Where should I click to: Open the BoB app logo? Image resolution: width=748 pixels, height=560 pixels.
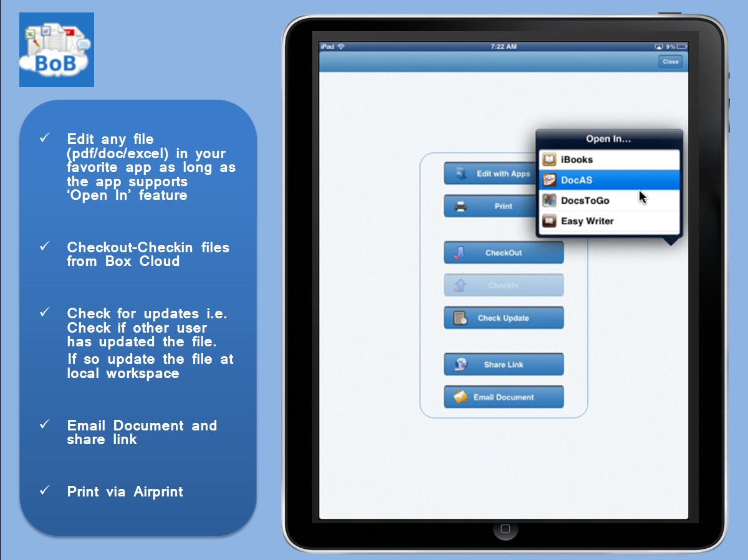pos(57,50)
